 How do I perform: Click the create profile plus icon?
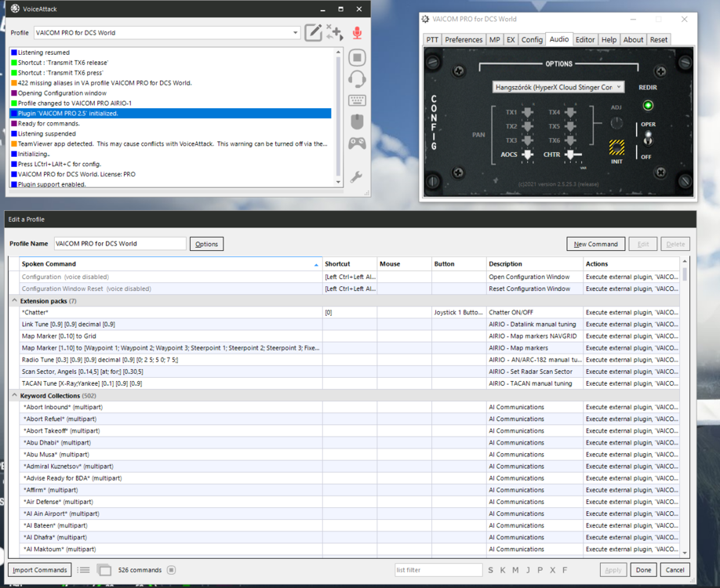[335, 33]
